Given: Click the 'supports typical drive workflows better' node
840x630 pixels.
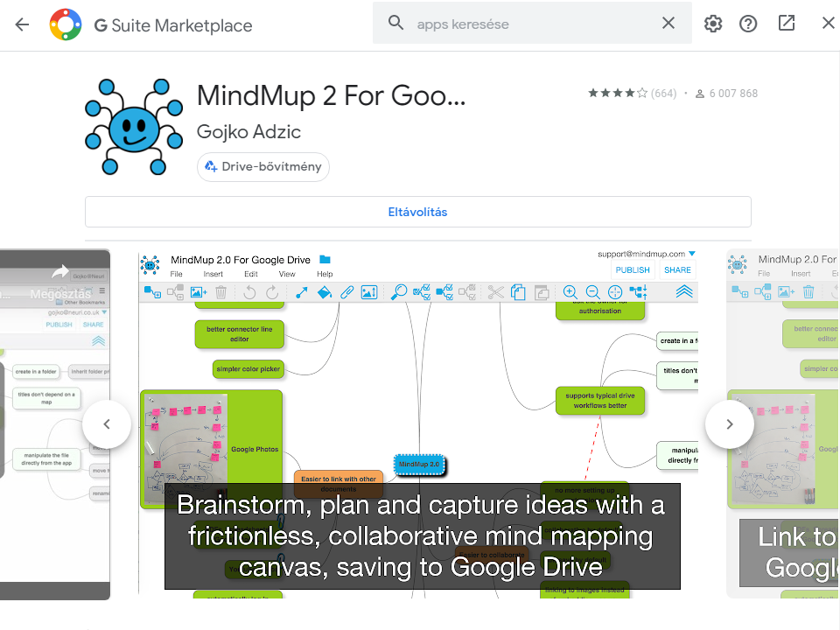Looking at the screenshot, I should pos(600,401).
